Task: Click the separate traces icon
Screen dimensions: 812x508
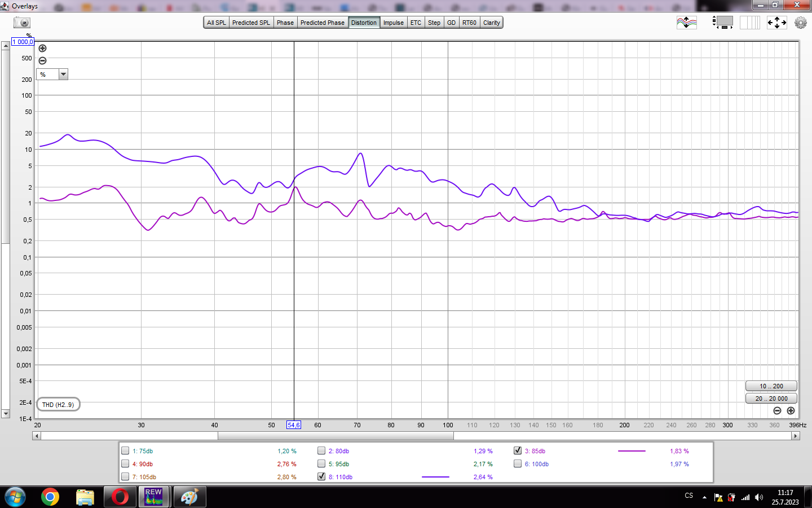Action: click(687, 23)
